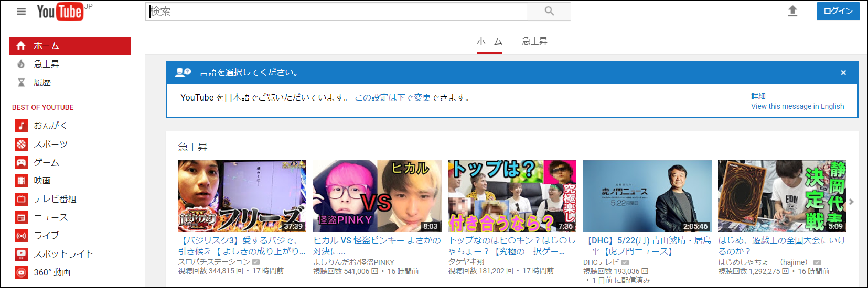868x288 pixels.
Task: Open 360° 動画 channel icon
Action: point(21,272)
